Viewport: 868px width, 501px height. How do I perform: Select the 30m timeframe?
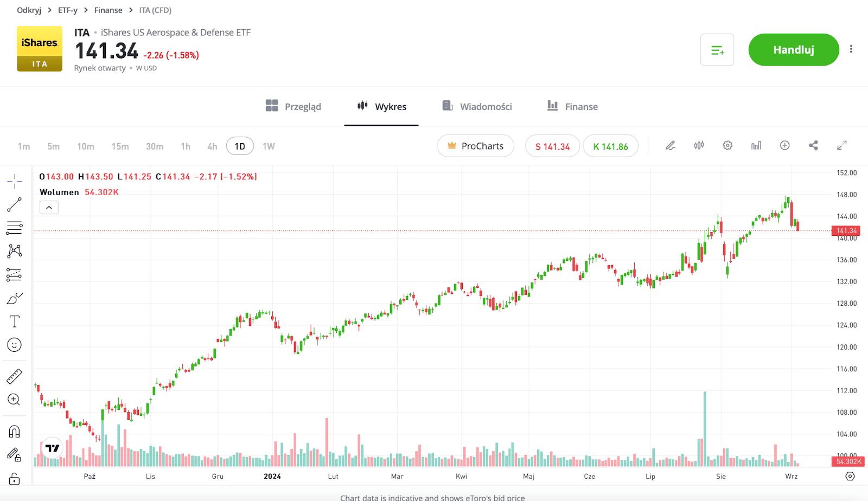click(155, 146)
